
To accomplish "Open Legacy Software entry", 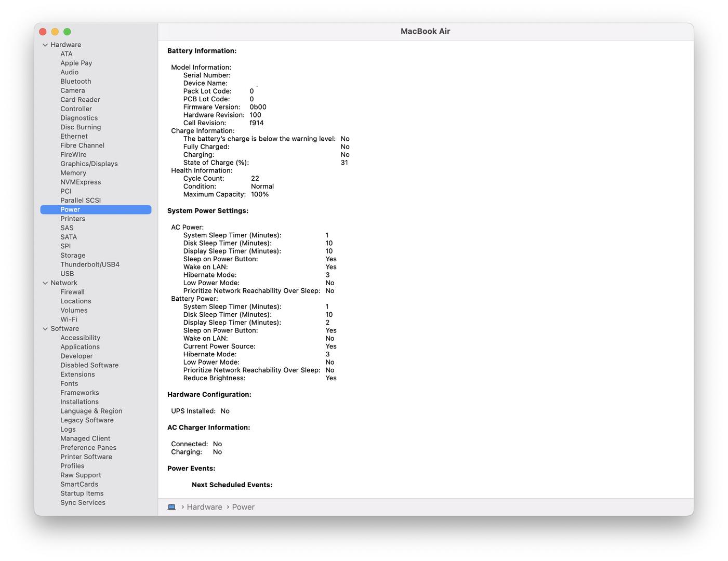I will (87, 420).
